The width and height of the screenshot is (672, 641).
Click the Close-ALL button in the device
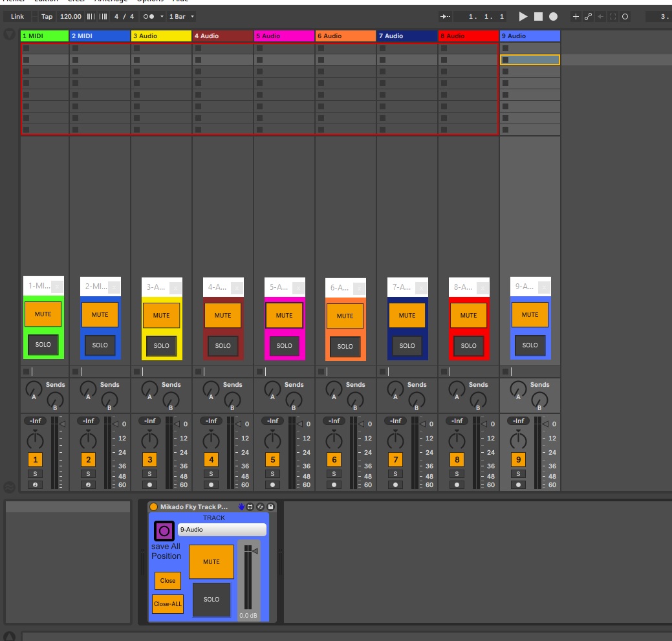(x=168, y=604)
